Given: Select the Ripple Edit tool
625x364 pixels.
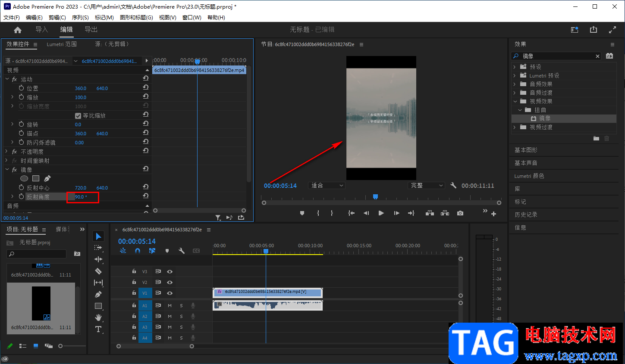Looking at the screenshot, I should click(x=98, y=259).
